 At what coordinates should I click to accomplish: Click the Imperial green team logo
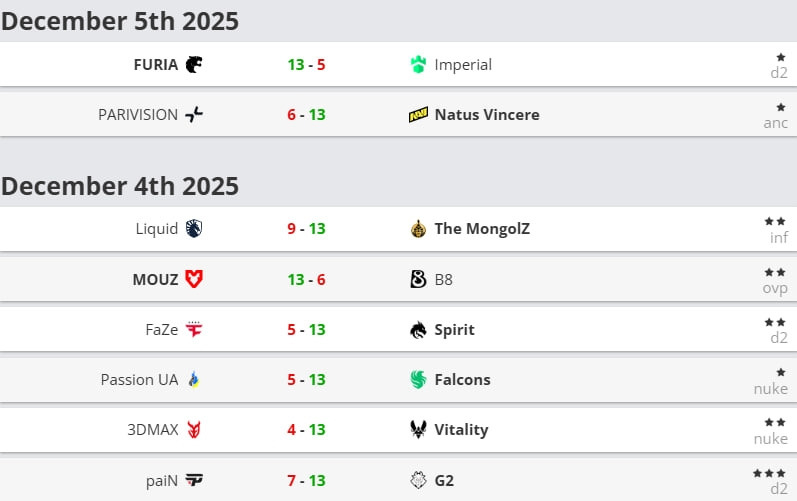[418, 65]
